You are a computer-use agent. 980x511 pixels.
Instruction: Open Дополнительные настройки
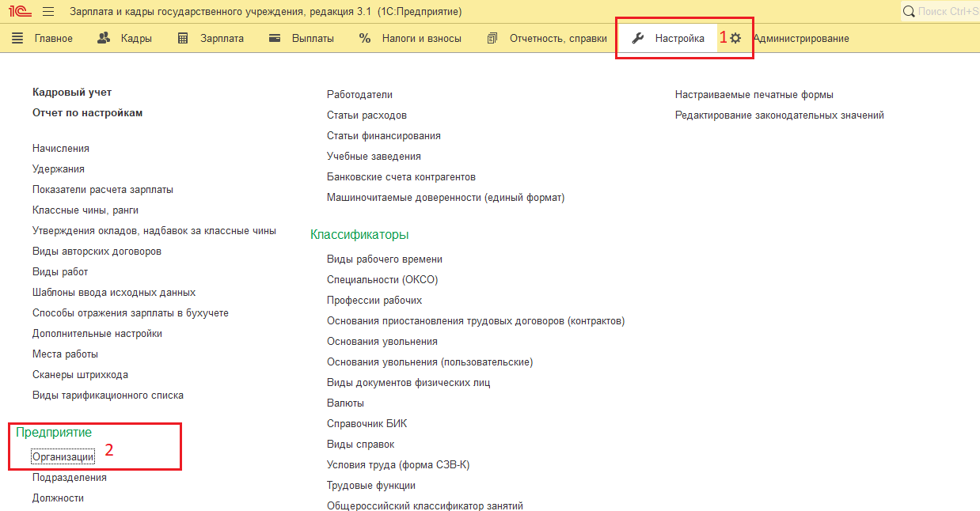pos(97,334)
